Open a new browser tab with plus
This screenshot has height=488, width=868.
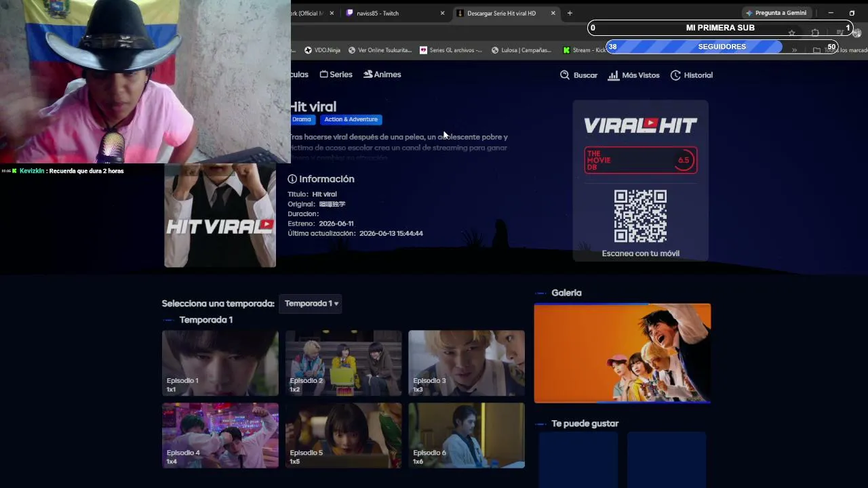tap(570, 13)
